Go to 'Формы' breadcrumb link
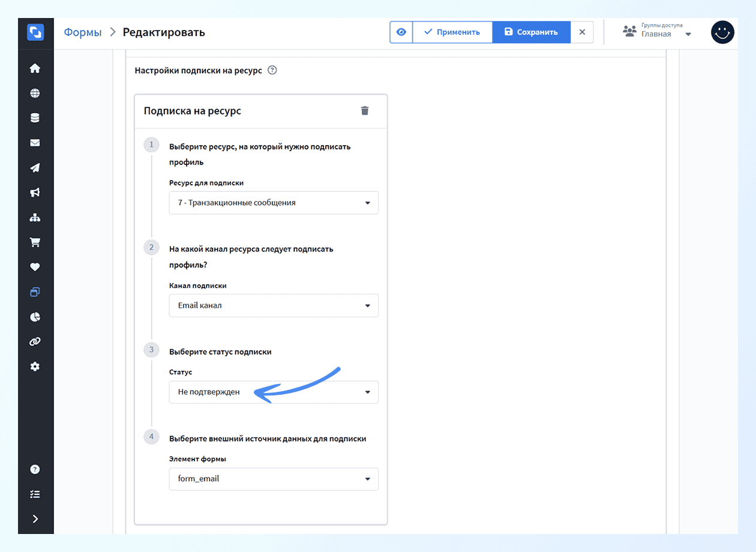The width and height of the screenshot is (756, 552). point(83,32)
